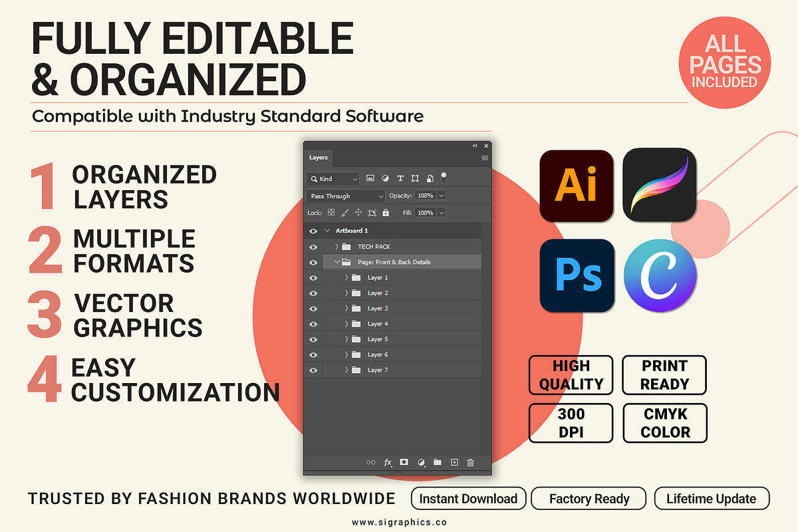Open the Opacity slider arrow
The image size is (798, 532).
click(441, 196)
